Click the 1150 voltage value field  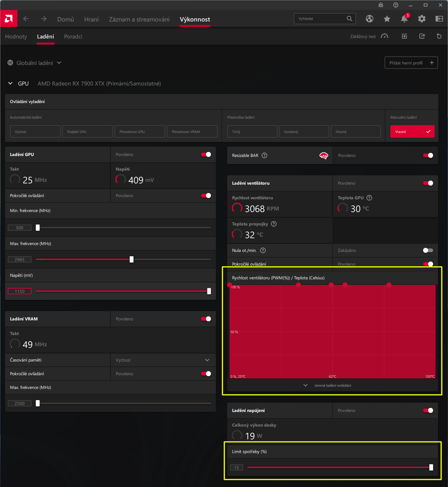[20, 291]
